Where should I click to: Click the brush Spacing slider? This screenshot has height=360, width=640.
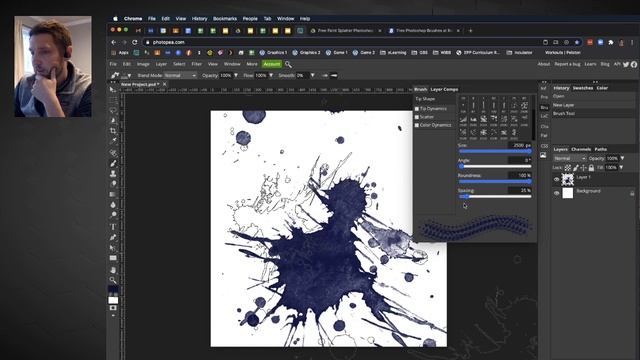click(495, 197)
